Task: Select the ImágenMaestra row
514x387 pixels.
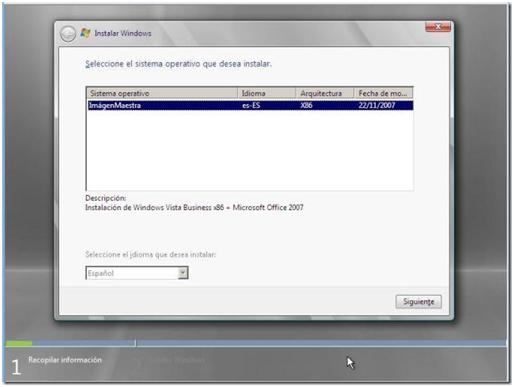Action: (250, 105)
